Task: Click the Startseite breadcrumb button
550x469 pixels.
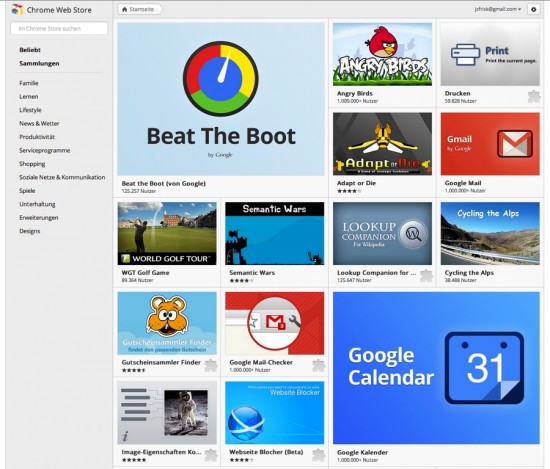Action: point(140,9)
